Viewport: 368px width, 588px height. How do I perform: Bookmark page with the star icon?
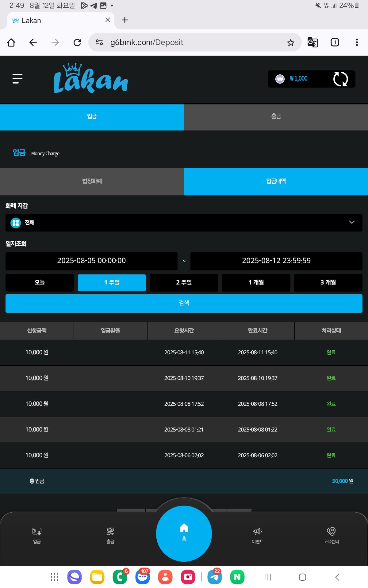click(x=290, y=43)
